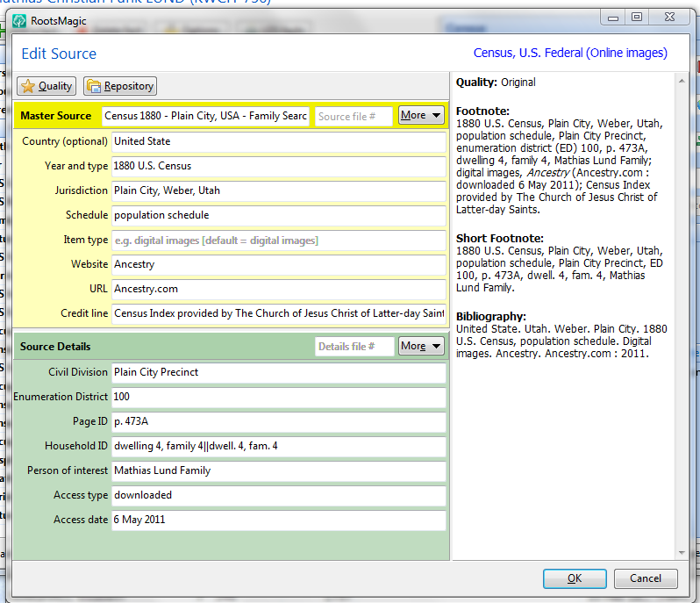This screenshot has height=603, width=700.
Task: Click the RootsMagic title bar app icon
Action: [19, 21]
